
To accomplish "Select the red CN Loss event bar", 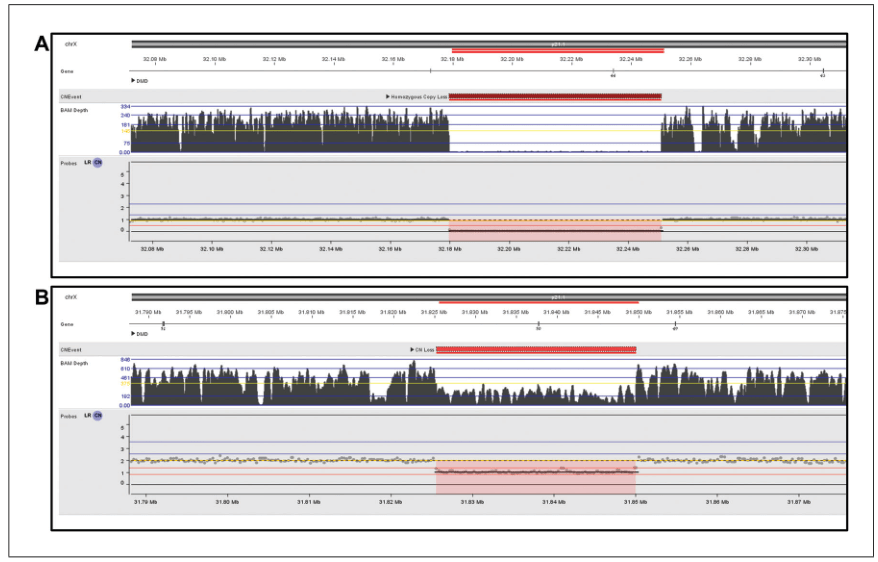I will [536, 350].
